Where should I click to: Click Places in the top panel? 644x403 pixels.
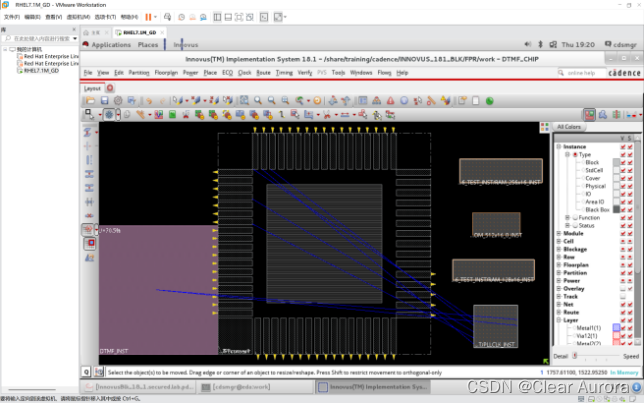click(148, 45)
